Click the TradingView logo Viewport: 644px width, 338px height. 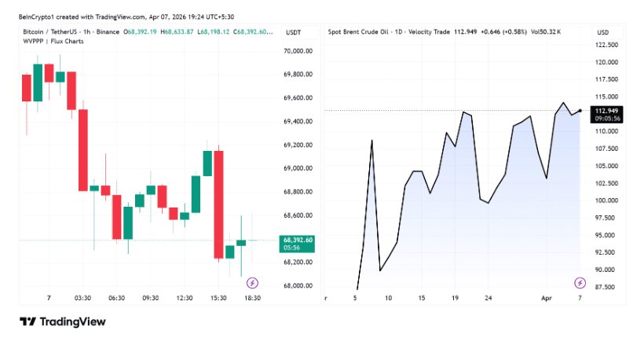pyautogui.click(x=63, y=321)
